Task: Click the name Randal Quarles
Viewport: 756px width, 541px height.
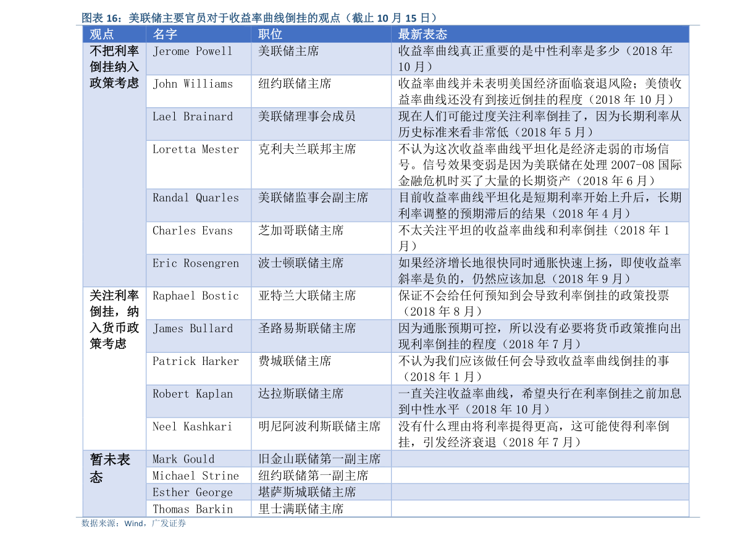Action: coord(196,198)
